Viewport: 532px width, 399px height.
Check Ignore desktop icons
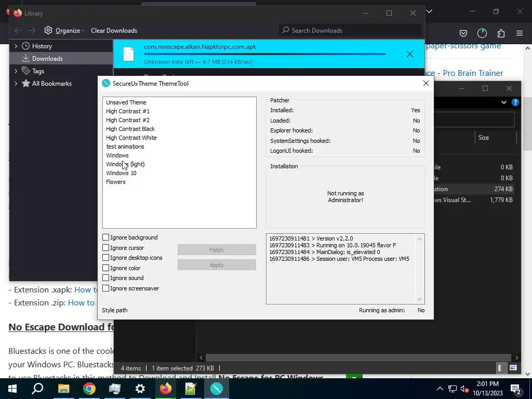coord(106,258)
